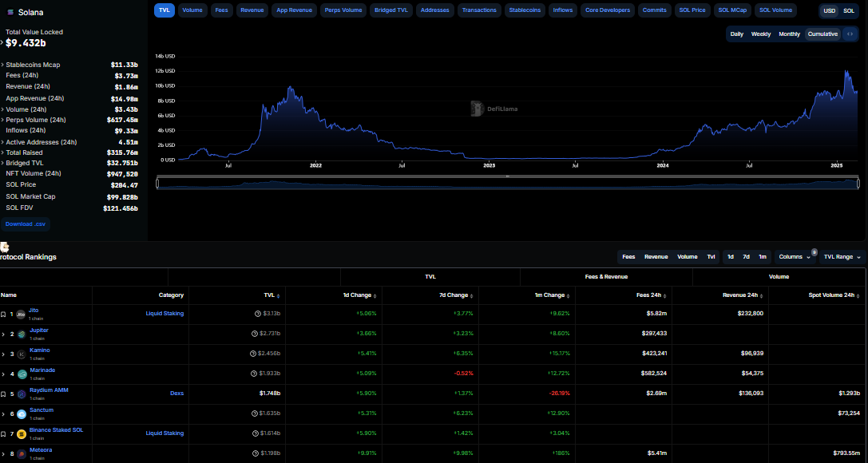Bookmark the Raydium AMM protocol
The image size is (868, 463).
3,394
